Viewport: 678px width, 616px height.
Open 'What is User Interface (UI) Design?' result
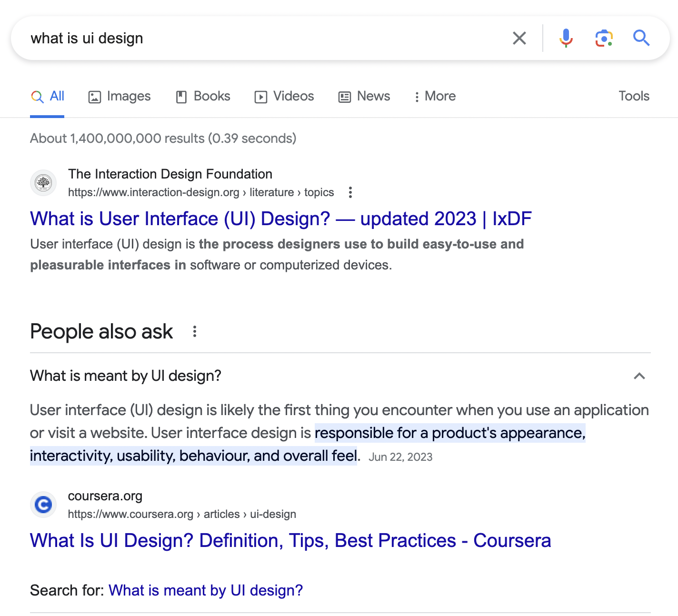click(x=281, y=219)
